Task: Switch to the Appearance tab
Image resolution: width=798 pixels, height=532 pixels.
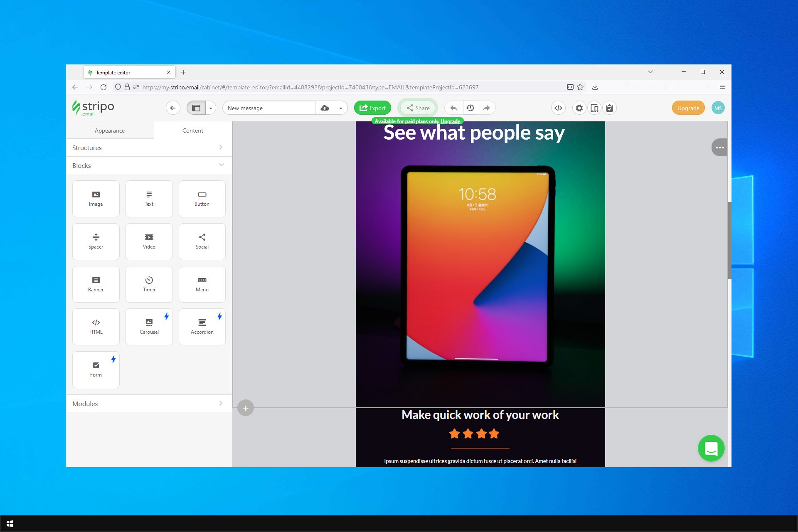Action: click(x=110, y=131)
